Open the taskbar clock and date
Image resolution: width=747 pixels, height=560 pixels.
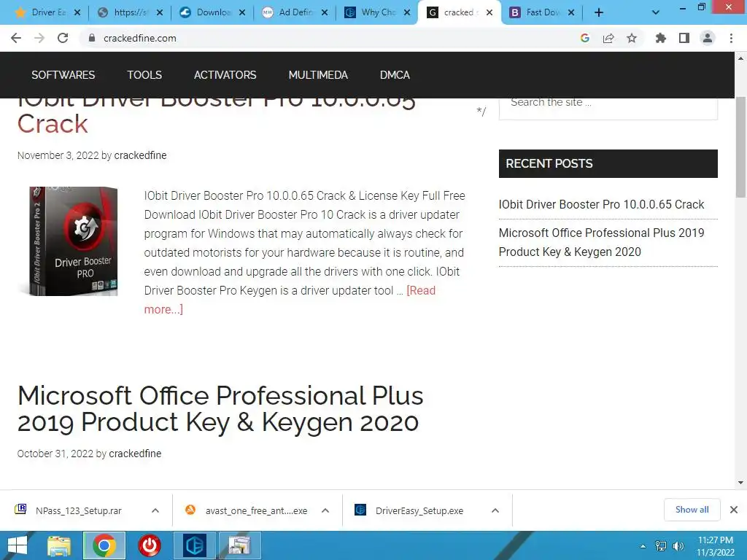tap(716, 546)
